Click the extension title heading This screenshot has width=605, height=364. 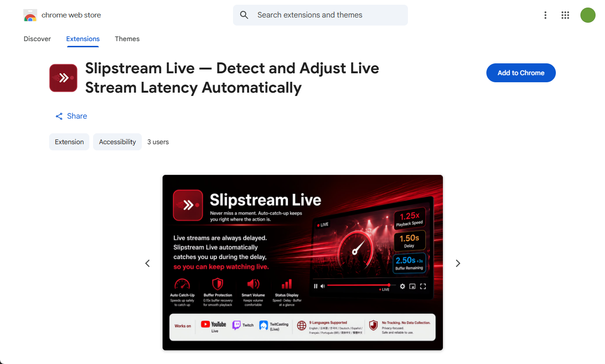[x=232, y=78]
